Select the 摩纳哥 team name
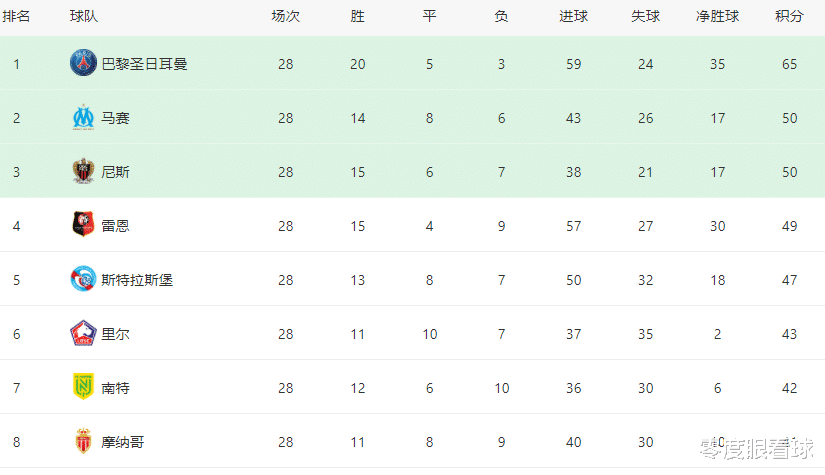Viewport: 825px width, 475px height. pos(123,442)
